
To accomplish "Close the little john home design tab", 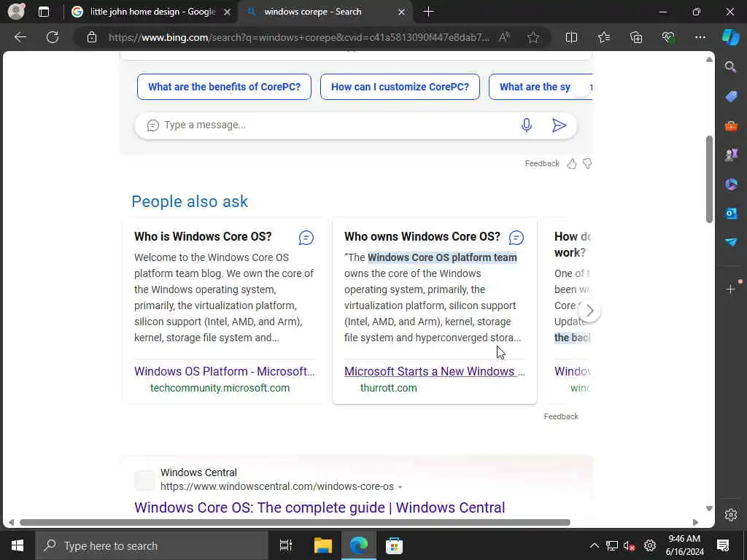I will [x=228, y=12].
